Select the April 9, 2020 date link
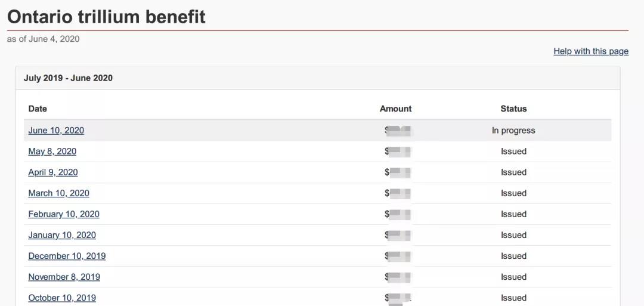This screenshot has width=644, height=306. [x=53, y=172]
